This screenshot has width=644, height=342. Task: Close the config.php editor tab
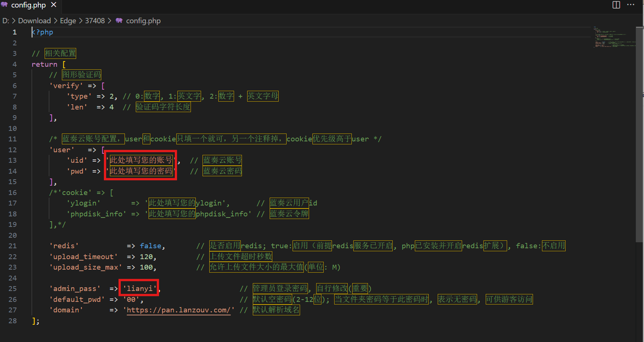point(54,5)
